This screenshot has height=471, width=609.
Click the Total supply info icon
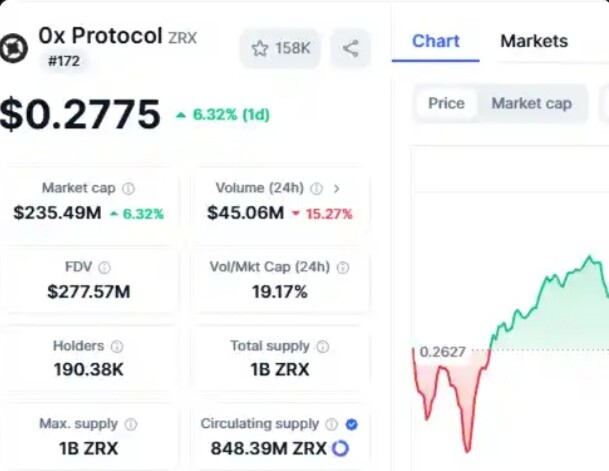pos(322,346)
